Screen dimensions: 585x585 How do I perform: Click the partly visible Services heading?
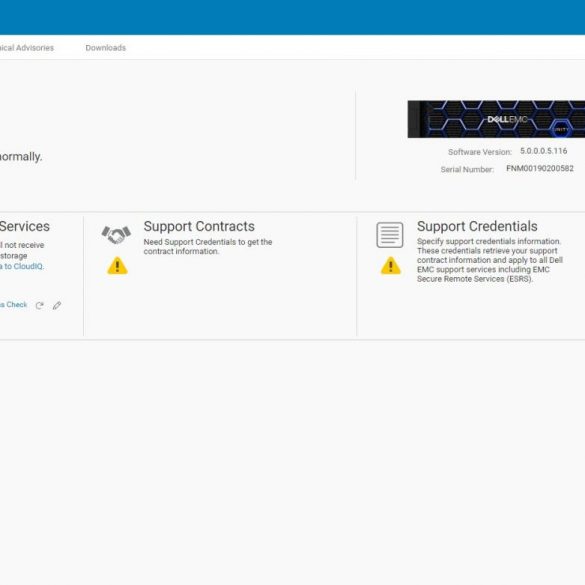(x=25, y=226)
